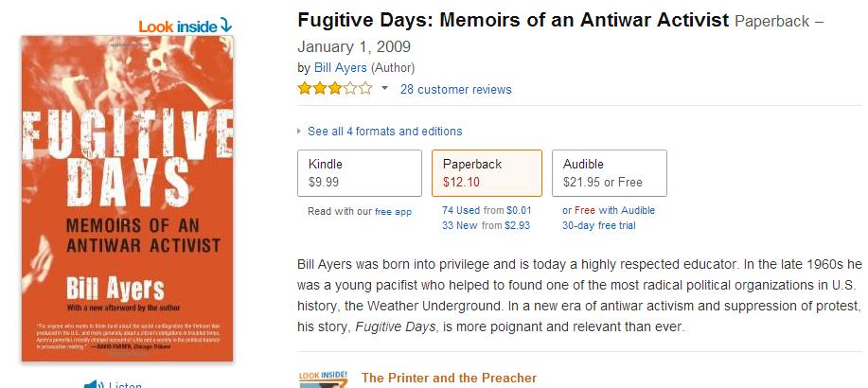Open the ratings breakdown dropdown arrow

click(384, 89)
